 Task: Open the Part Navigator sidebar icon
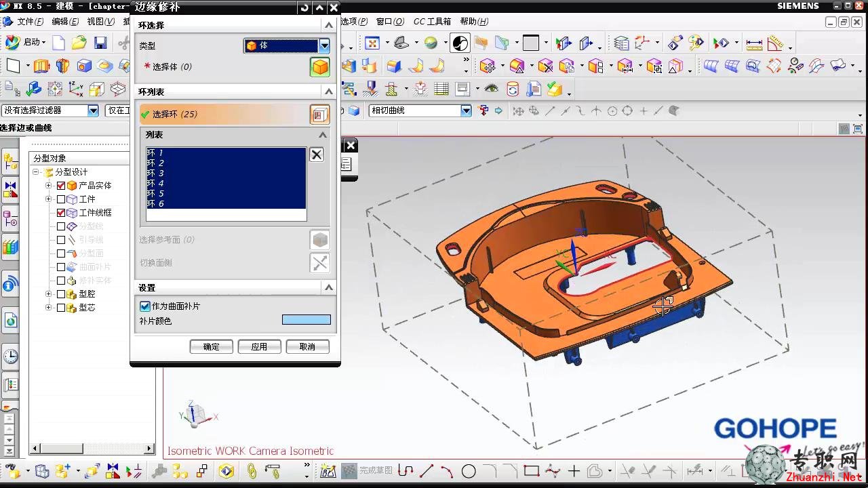11,218
